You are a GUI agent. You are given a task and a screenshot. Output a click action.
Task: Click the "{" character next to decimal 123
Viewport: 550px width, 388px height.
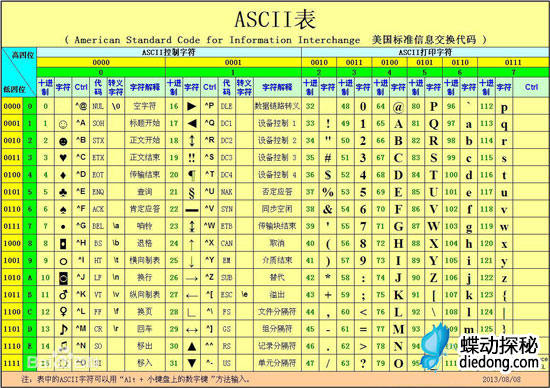[x=504, y=296]
